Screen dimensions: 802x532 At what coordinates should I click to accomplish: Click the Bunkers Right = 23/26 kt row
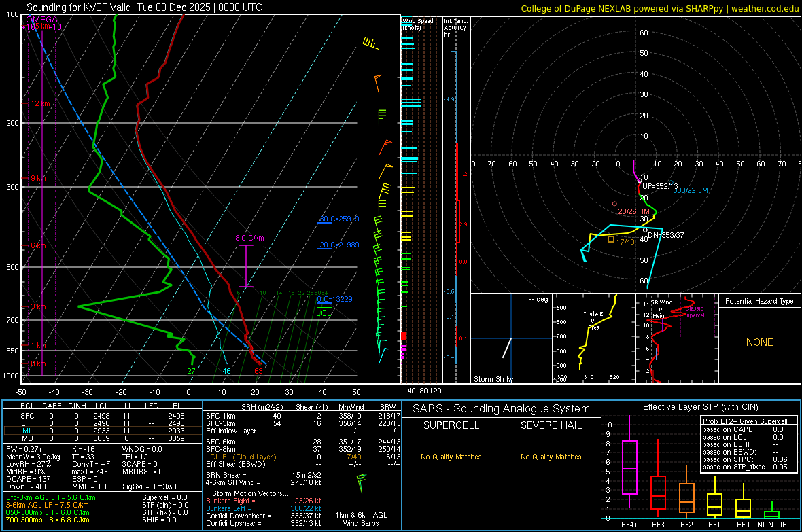[264, 501]
